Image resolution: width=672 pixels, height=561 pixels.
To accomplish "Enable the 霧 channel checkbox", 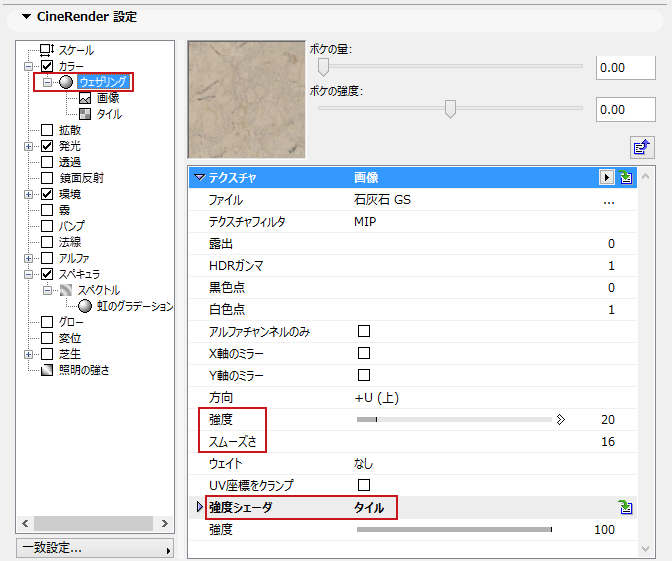I will pos(47,210).
